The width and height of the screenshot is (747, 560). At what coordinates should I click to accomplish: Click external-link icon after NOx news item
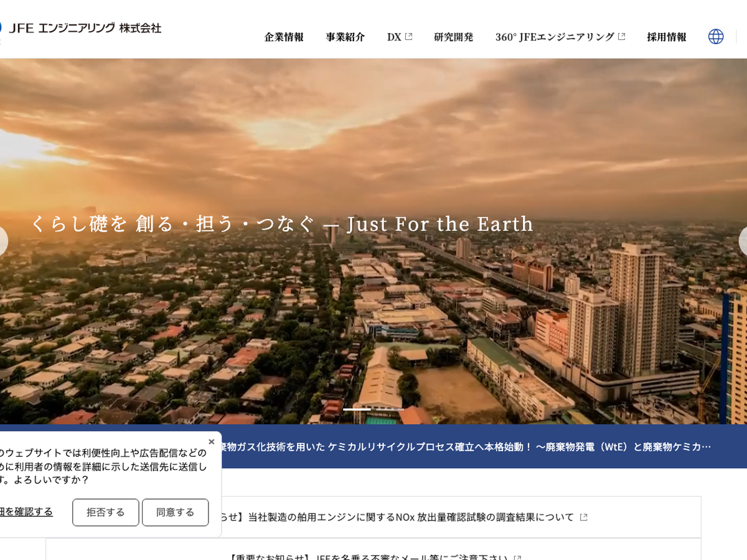coord(583,517)
